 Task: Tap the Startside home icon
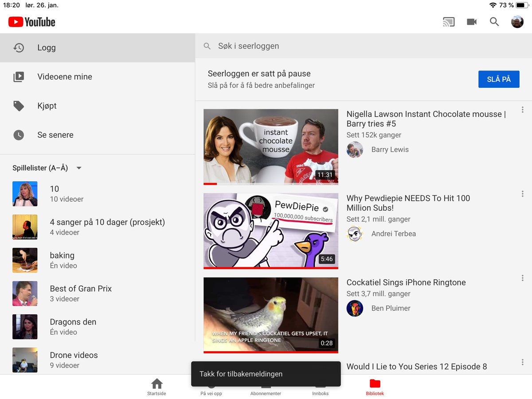(x=156, y=383)
